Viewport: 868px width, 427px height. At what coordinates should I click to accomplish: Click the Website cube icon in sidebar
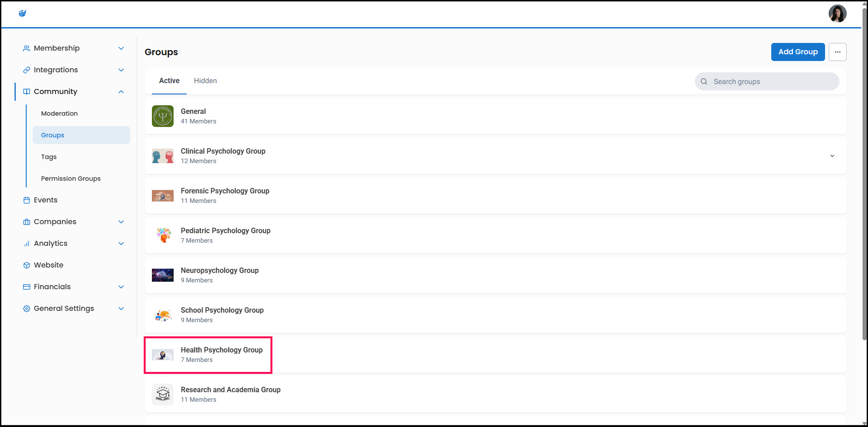click(27, 265)
